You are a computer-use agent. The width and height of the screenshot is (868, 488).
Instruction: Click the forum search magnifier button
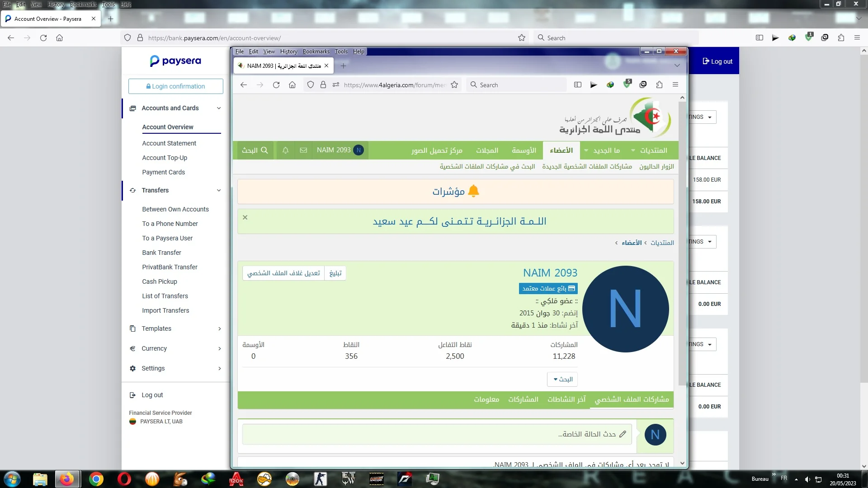pos(255,150)
